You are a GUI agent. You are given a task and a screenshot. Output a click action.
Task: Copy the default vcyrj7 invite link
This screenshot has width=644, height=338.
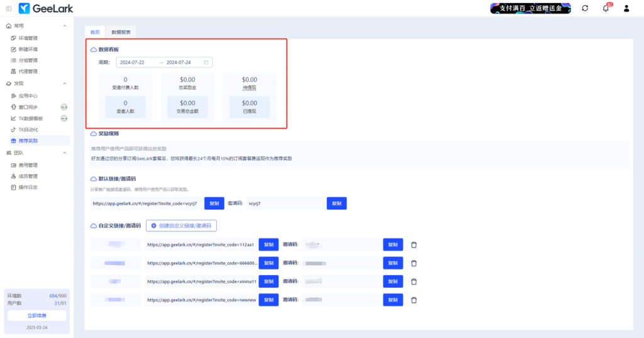coord(214,204)
